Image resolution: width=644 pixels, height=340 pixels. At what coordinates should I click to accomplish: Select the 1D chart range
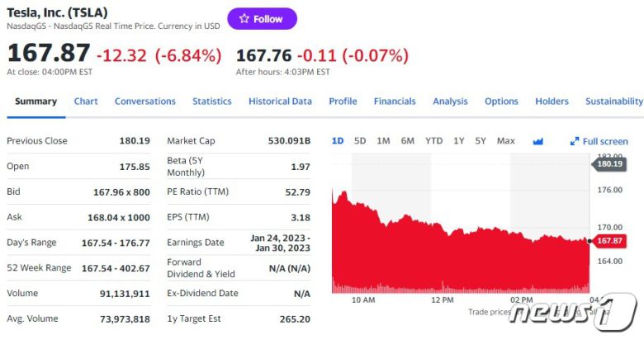(x=338, y=141)
